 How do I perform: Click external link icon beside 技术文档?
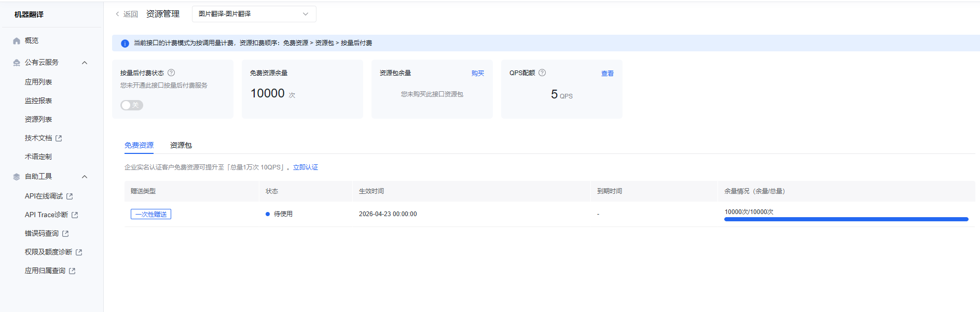(59, 138)
